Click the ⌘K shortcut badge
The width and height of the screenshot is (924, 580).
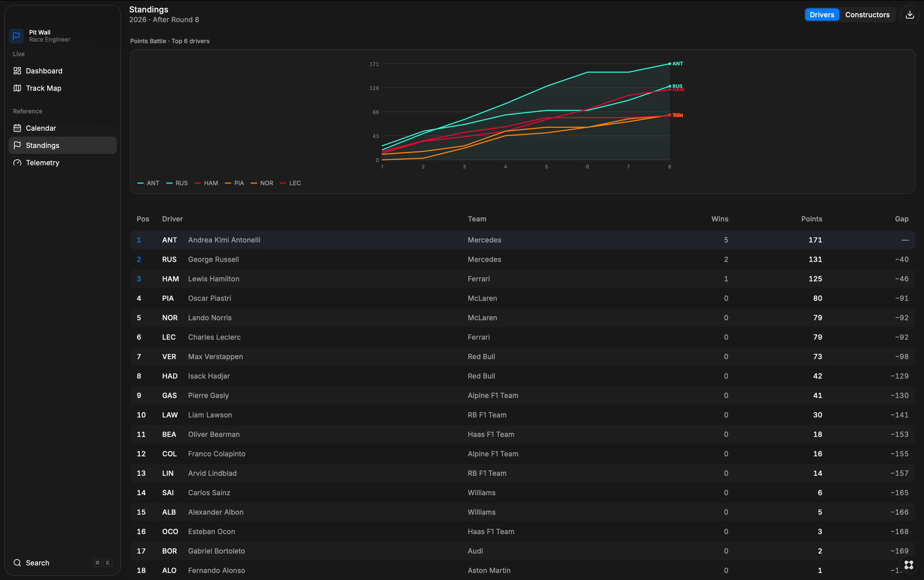click(x=102, y=562)
